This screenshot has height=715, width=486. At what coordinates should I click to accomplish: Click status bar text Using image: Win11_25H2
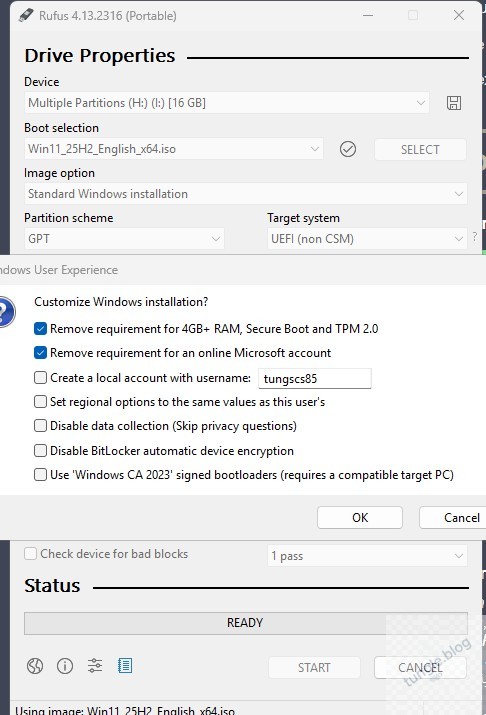(x=125, y=710)
